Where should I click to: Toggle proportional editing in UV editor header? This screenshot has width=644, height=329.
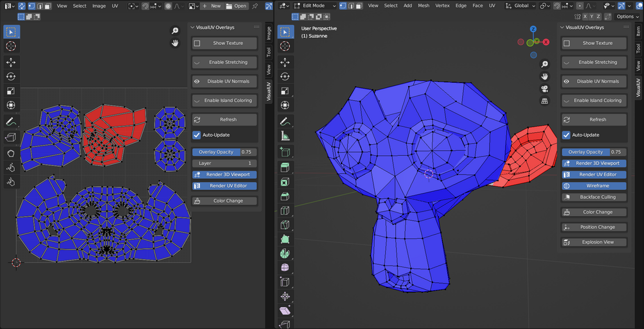tap(169, 6)
